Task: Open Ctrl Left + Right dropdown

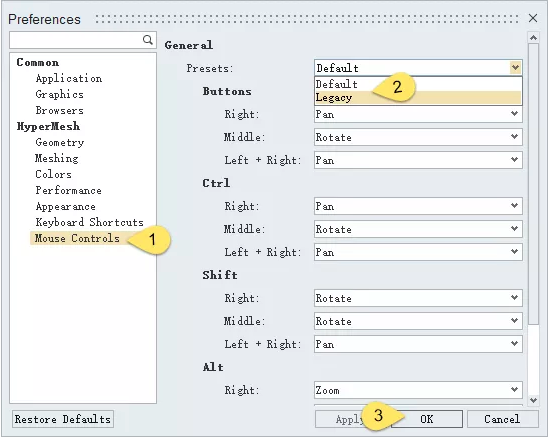Action: pyautogui.click(x=418, y=252)
